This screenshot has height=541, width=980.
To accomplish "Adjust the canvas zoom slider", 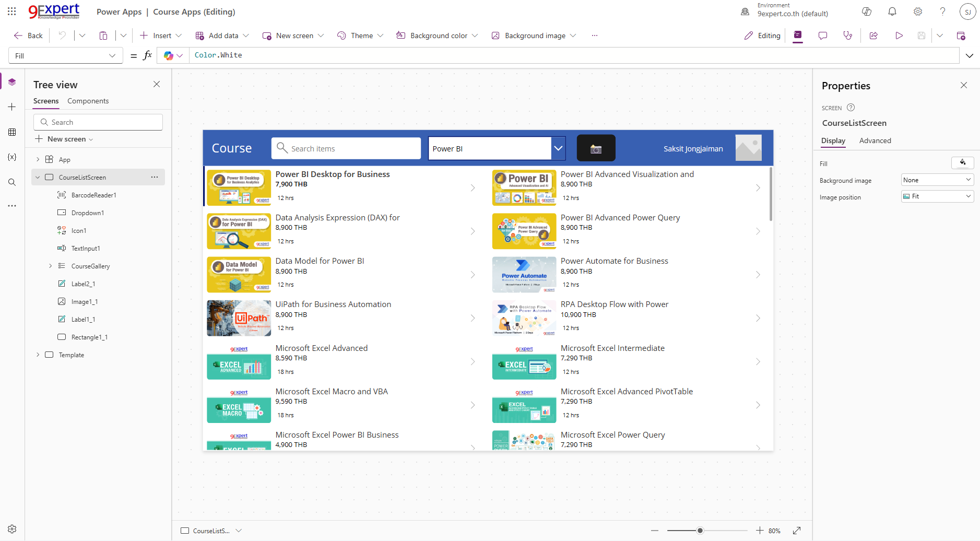I will pos(700,530).
